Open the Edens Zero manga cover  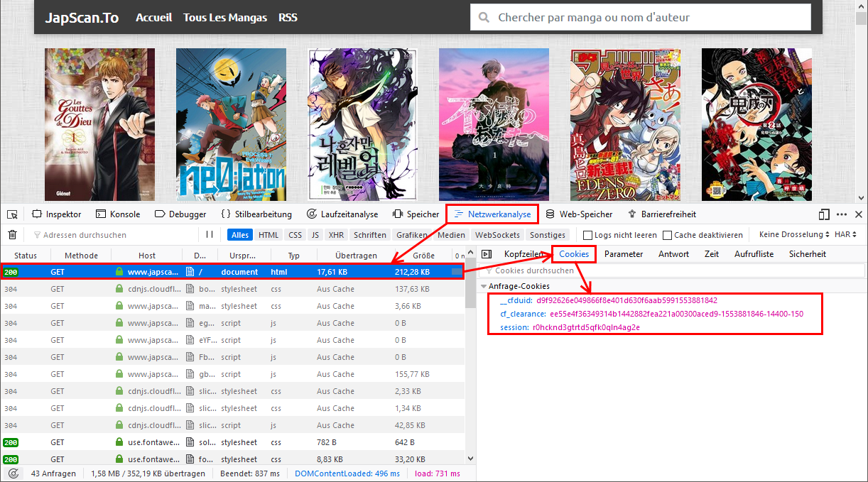coord(625,124)
